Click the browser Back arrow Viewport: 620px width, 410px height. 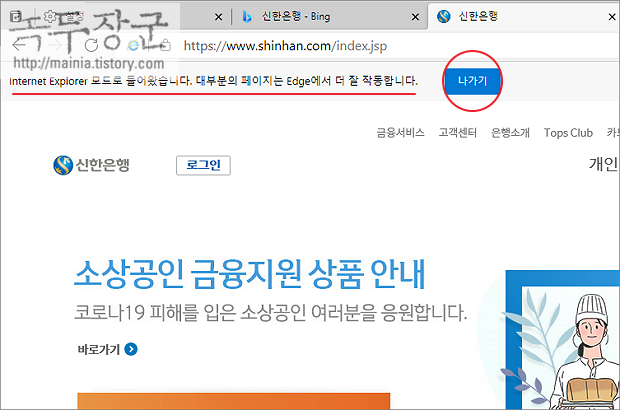(x=19, y=45)
